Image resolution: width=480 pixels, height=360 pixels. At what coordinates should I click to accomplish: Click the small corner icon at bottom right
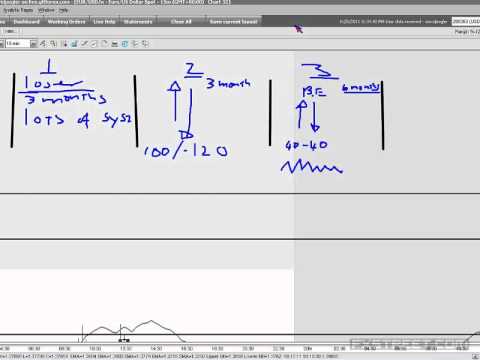tap(475, 356)
